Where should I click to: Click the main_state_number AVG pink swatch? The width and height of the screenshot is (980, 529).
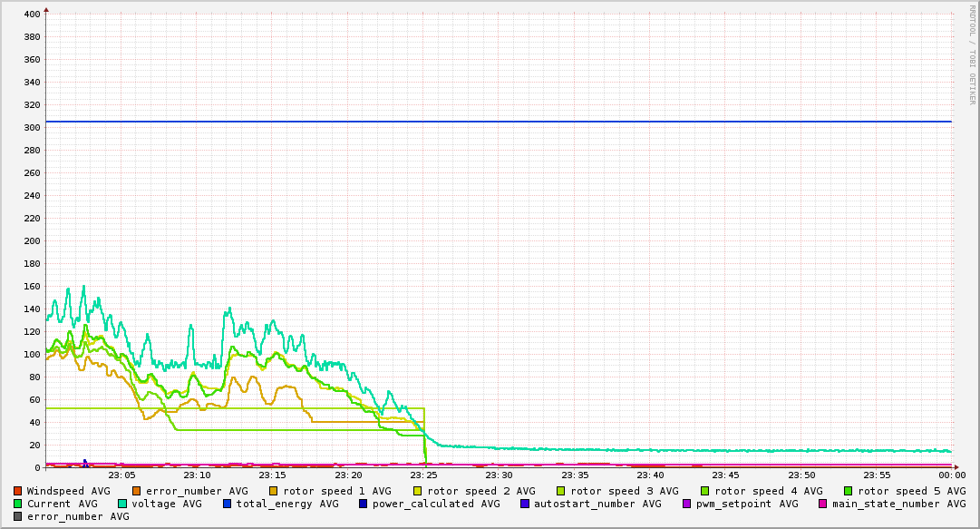(x=822, y=504)
